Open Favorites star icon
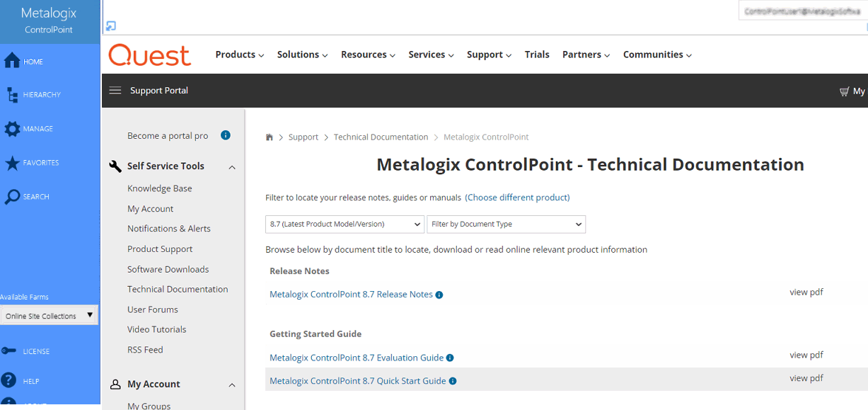868x410 pixels. pos(12,163)
